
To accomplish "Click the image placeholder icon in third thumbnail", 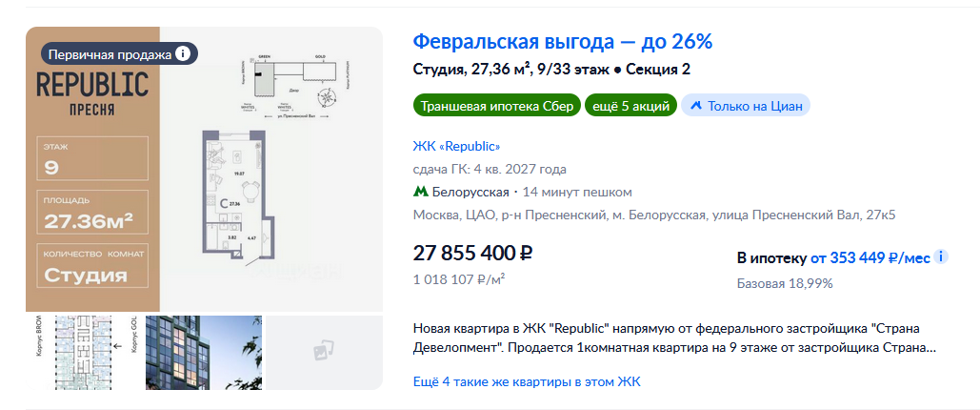I will [323, 351].
